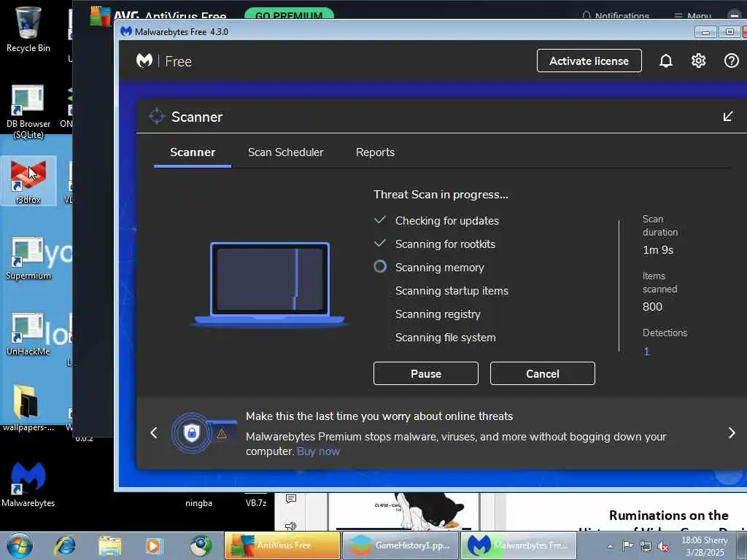Select the Supermium desktop shortcut
This screenshot has width=747, height=560.
[28, 258]
